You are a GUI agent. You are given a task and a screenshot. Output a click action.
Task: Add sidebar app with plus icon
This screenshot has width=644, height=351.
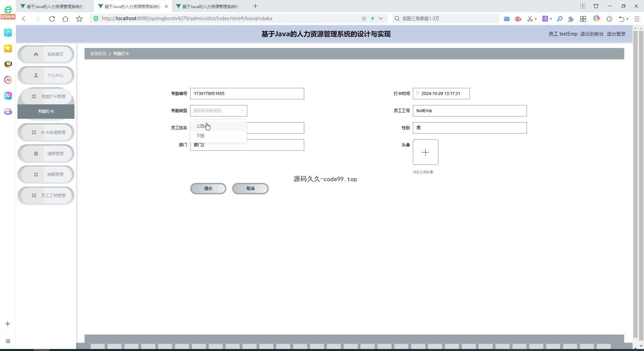(8, 324)
